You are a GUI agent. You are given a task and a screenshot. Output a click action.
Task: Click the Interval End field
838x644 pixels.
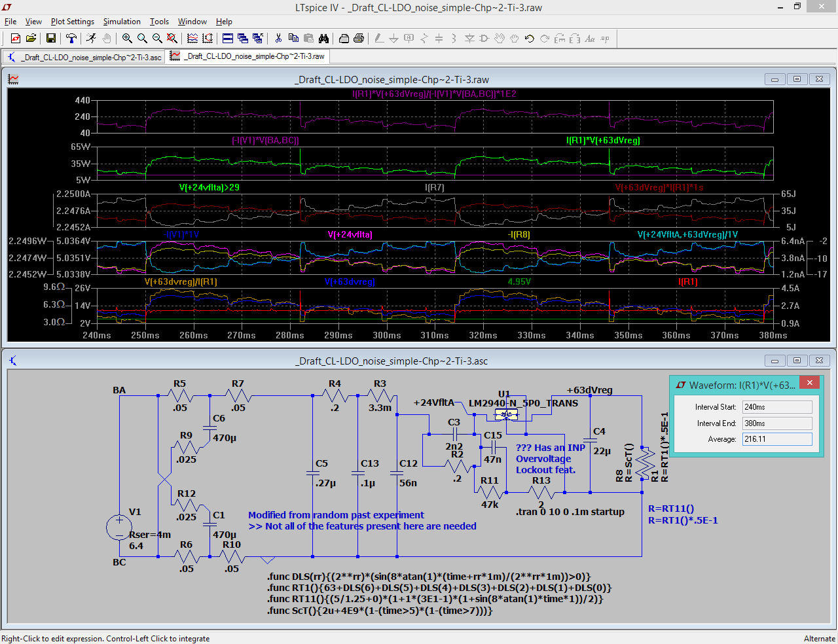[777, 423]
